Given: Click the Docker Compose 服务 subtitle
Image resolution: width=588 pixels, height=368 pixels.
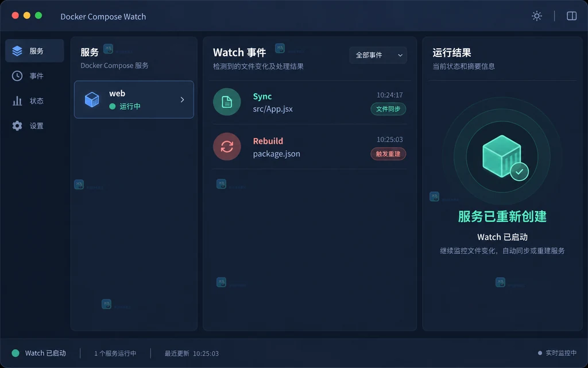Looking at the screenshot, I should [114, 66].
